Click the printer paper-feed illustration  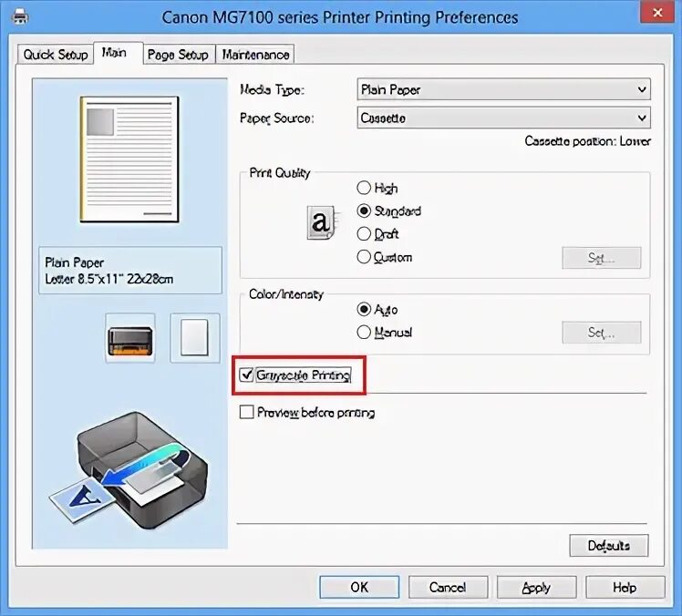click(x=129, y=470)
